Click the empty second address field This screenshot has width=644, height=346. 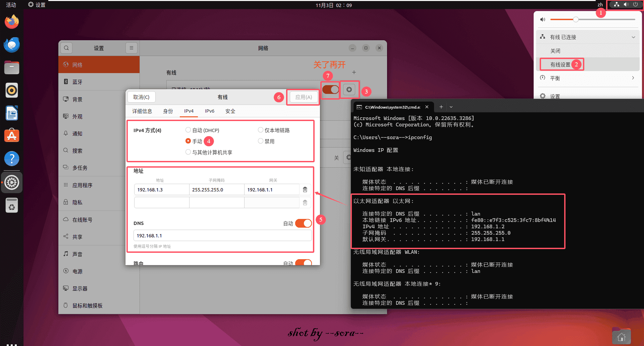coord(162,203)
